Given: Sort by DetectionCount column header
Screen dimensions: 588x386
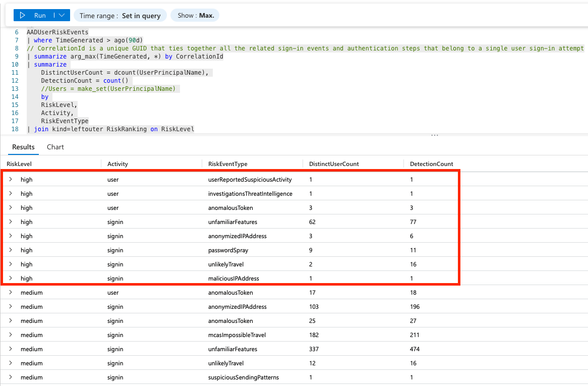Looking at the screenshot, I should click(431, 164).
